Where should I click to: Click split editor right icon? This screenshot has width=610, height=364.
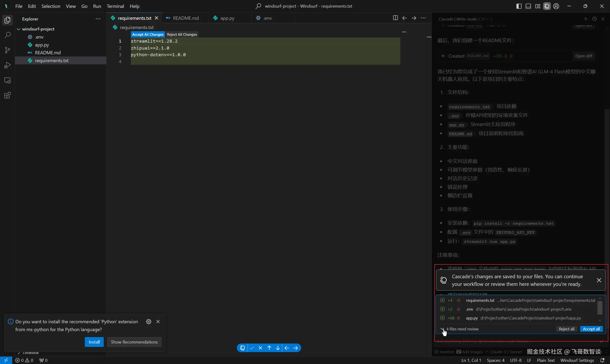pyautogui.click(x=395, y=18)
